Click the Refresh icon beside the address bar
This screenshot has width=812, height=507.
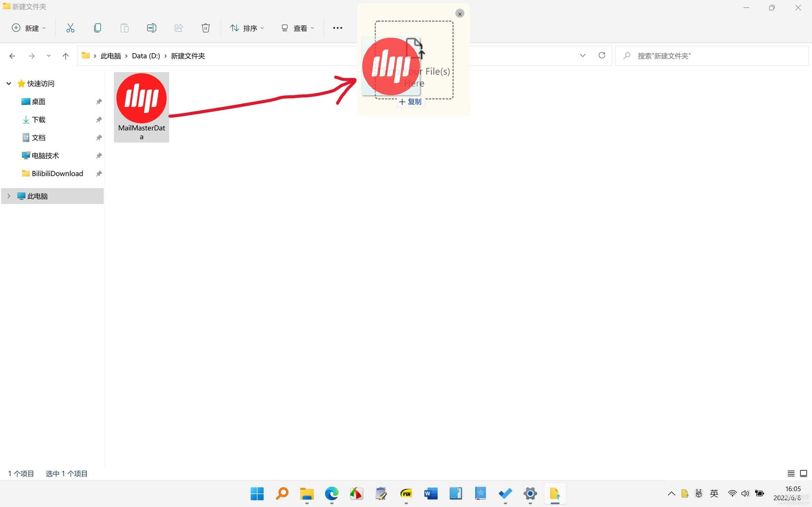(x=601, y=55)
